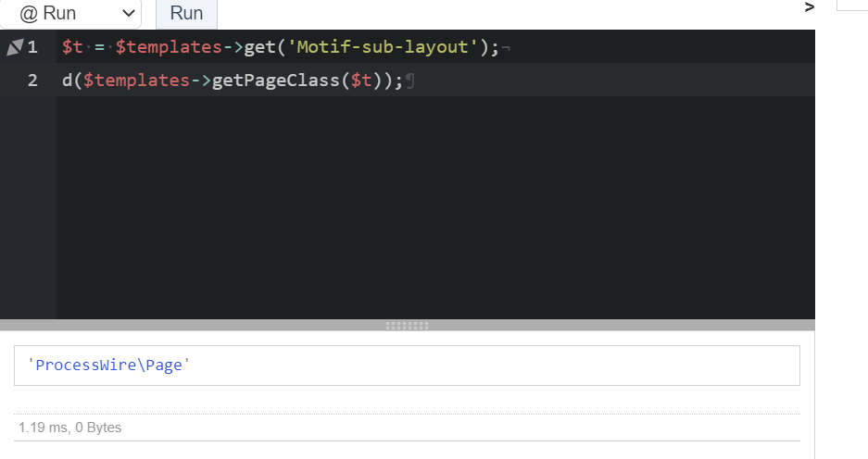Click the $t argument inside getPageClass
This screenshot has height=459, width=868.
360,81
